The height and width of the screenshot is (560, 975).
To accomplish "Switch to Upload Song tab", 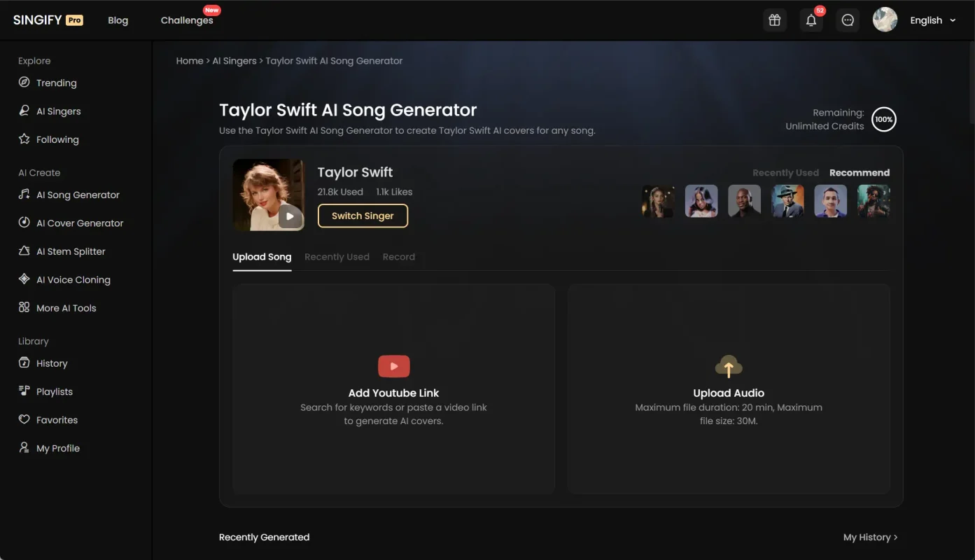I will pos(262,257).
